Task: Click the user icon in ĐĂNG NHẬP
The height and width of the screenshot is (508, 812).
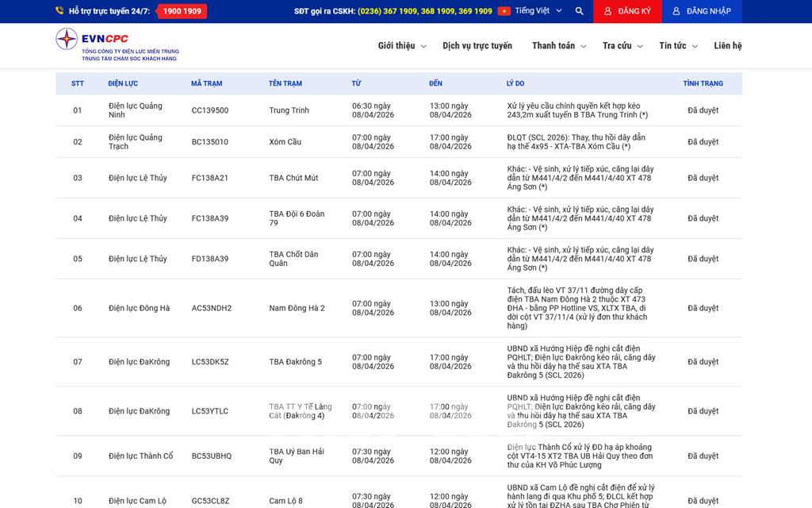Action: (x=676, y=11)
